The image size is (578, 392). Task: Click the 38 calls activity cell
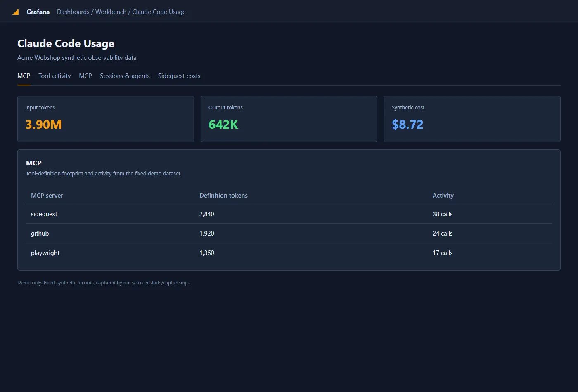tap(443, 214)
